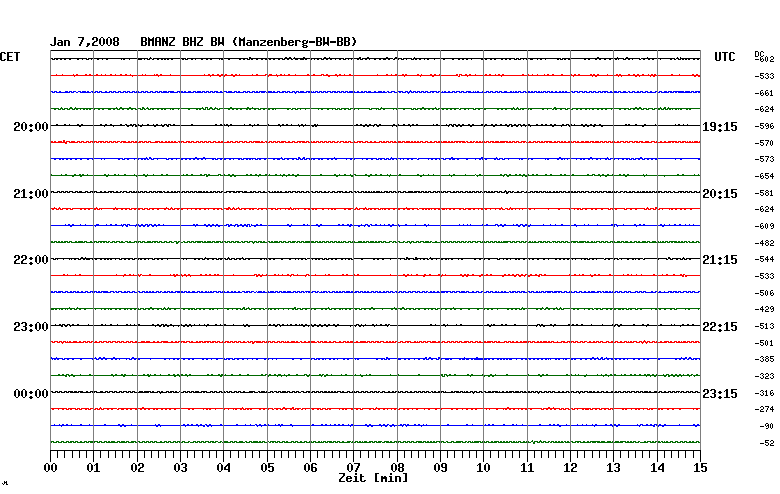Image resolution: width=780 pixels, height=494 pixels.
Task: Click the UTC time label '22:15'
Action: point(720,327)
